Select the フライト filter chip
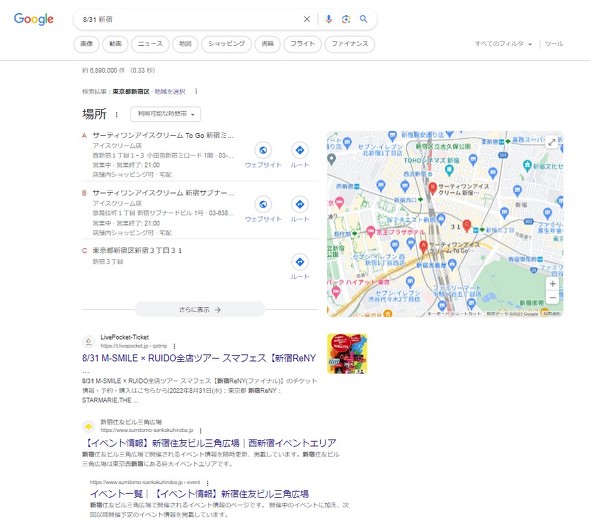Screen dimensions: 590x530 (302, 44)
